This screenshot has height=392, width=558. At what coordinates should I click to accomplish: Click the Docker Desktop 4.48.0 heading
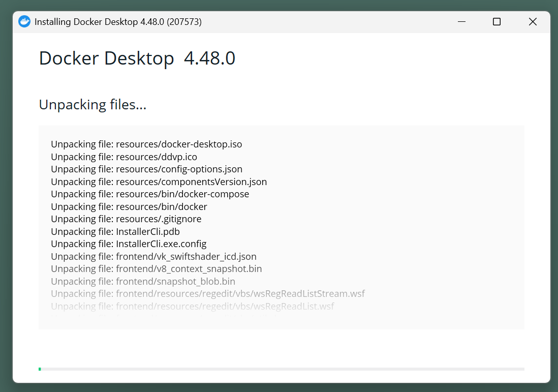(137, 58)
